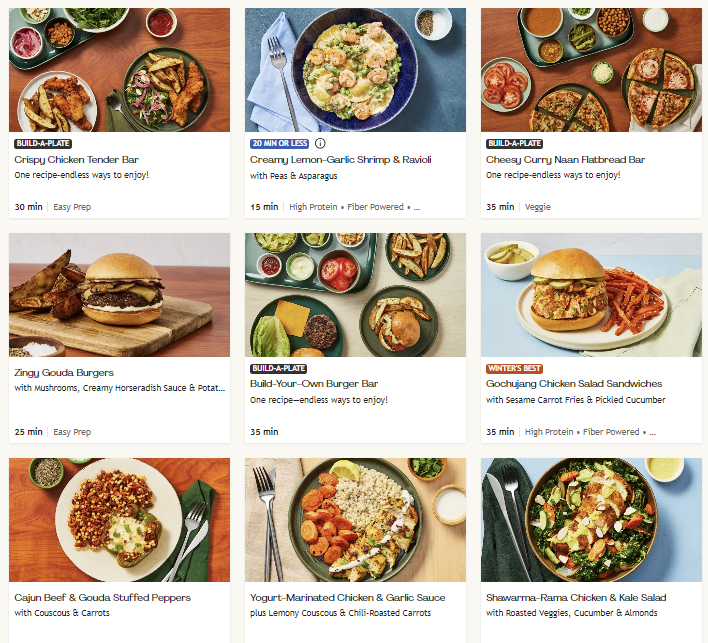This screenshot has height=643, width=708.
Task: Select the Shawarma-Rama Chicken & Kale Salad image
Action: click(x=591, y=520)
